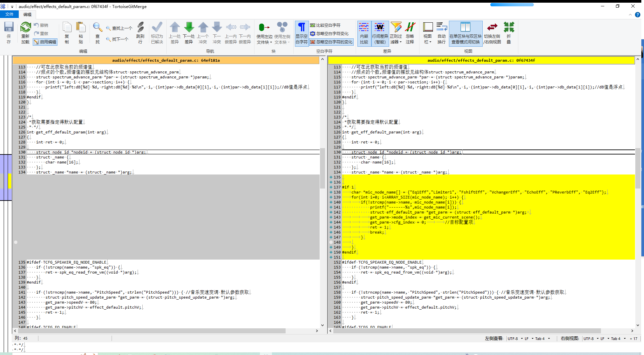Click the Reload (重新加载) icon
Screen dimensions: 644x355
25,32
